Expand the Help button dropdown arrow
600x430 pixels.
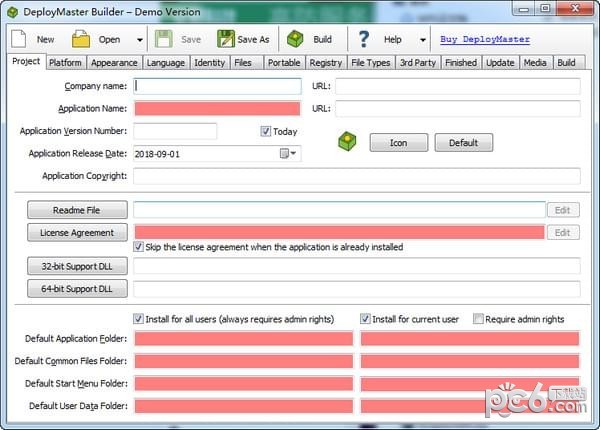point(423,39)
